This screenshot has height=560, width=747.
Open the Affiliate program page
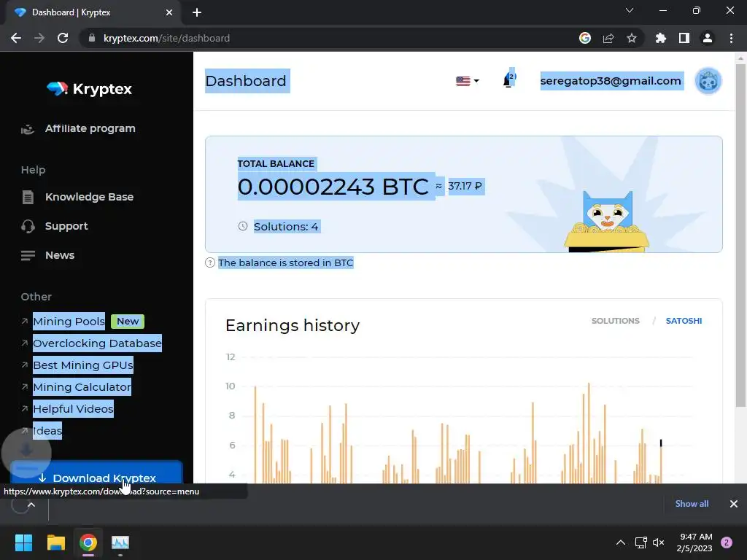90,128
